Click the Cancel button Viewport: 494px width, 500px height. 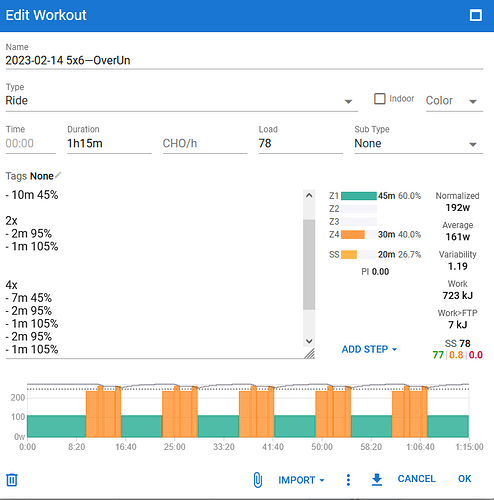416,479
